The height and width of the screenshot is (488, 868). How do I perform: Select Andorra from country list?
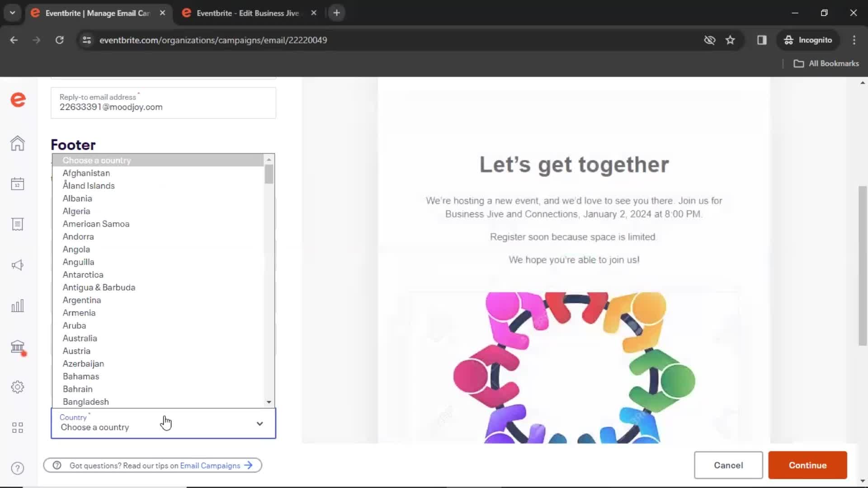(158, 237)
